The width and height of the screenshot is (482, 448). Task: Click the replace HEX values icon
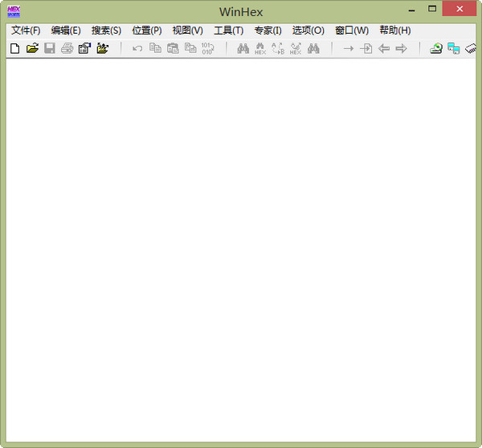click(296, 48)
